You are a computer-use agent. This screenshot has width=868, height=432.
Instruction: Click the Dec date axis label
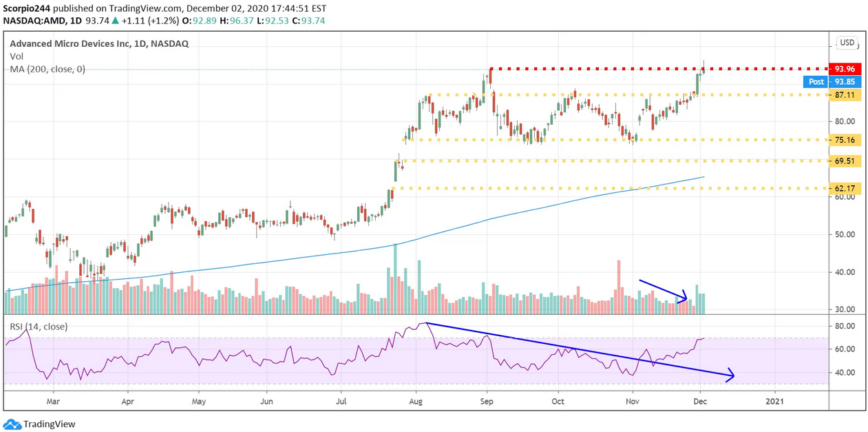click(700, 400)
